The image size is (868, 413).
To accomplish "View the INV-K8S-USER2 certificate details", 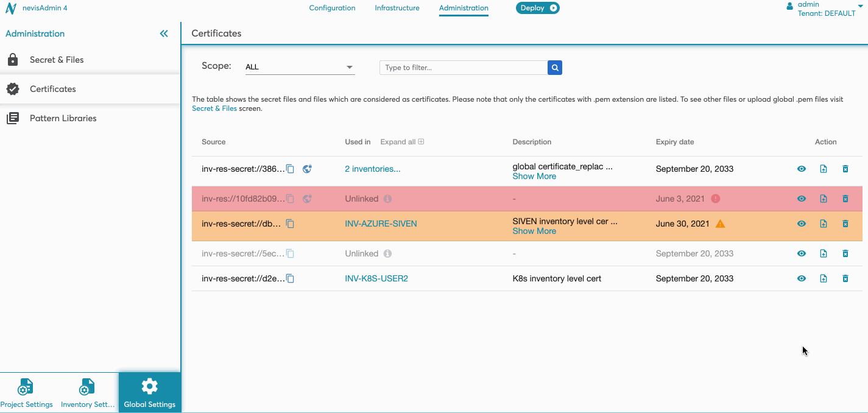I will pos(802,278).
